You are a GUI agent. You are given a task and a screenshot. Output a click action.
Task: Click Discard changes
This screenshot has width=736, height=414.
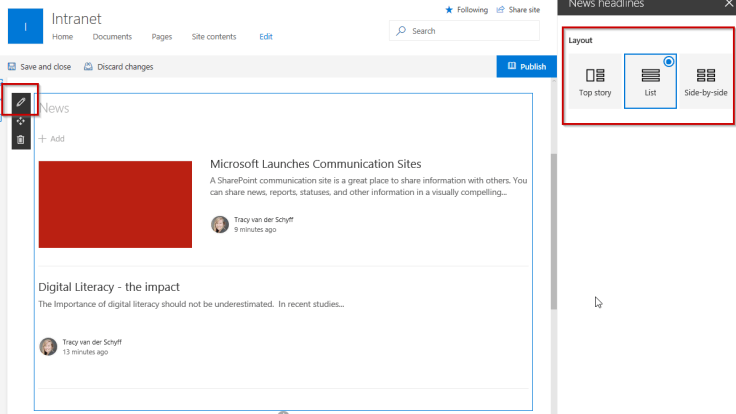119,67
